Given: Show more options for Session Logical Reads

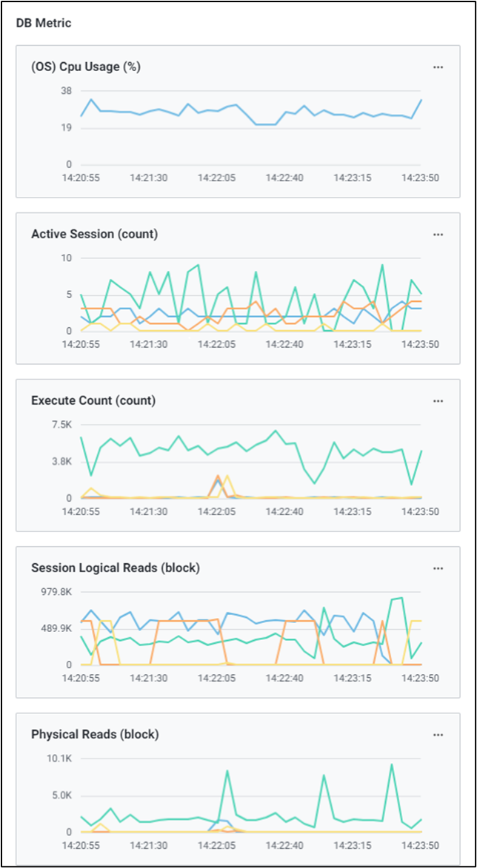Looking at the screenshot, I should [438, 568].
